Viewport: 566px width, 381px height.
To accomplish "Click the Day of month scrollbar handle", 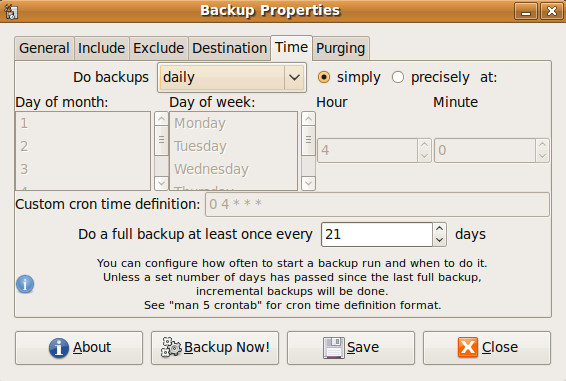I will pos(161,140).
